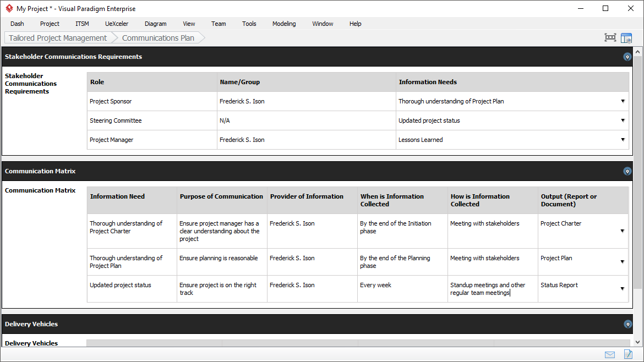
Task: Go to Tailored Project Management breadcrumb
Action: 58,38
